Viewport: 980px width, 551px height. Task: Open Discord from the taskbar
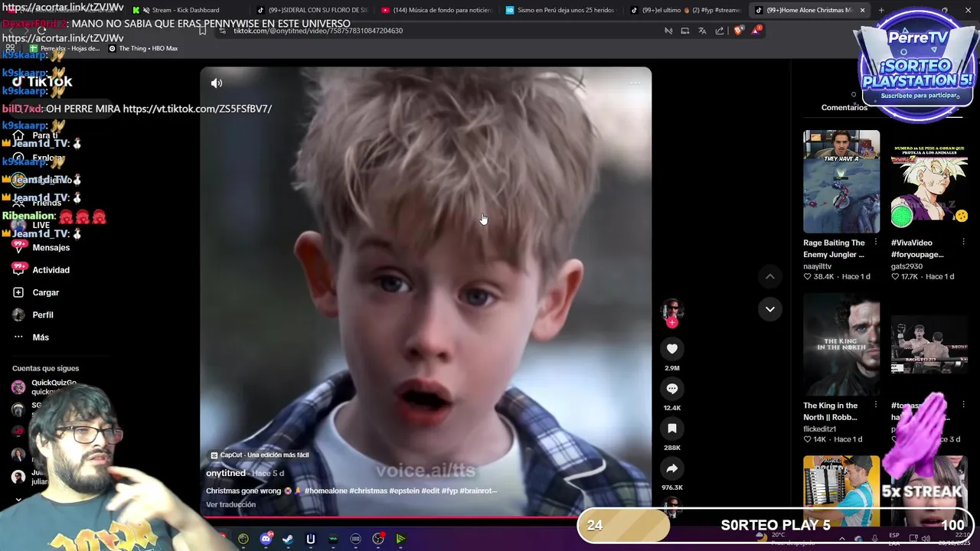[266, 539]
